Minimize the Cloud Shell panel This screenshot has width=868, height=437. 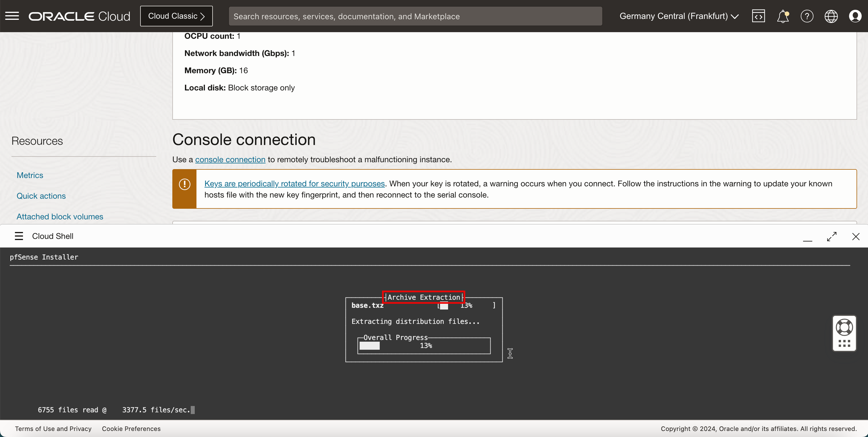(x=807, y=236)
